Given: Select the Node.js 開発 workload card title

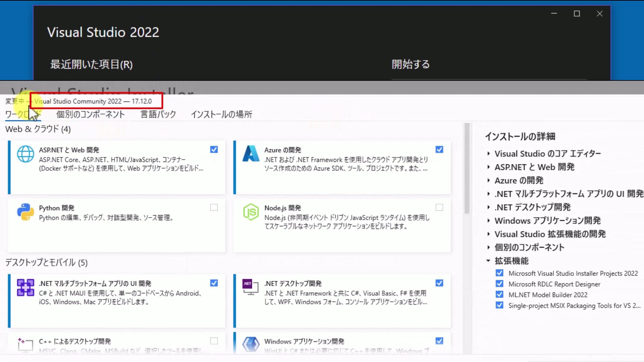Looking at the screenshot, I should pos(283,208).
